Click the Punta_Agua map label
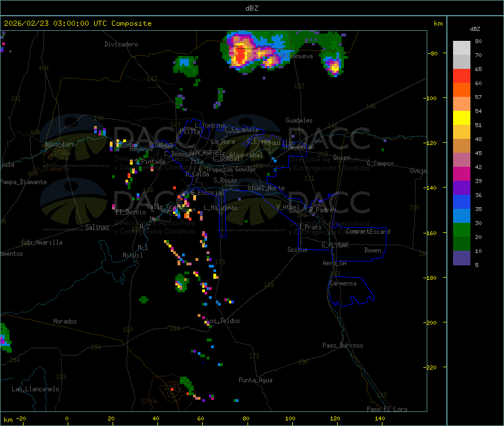The width and height of the screenshot is (504, 426). 255,380
